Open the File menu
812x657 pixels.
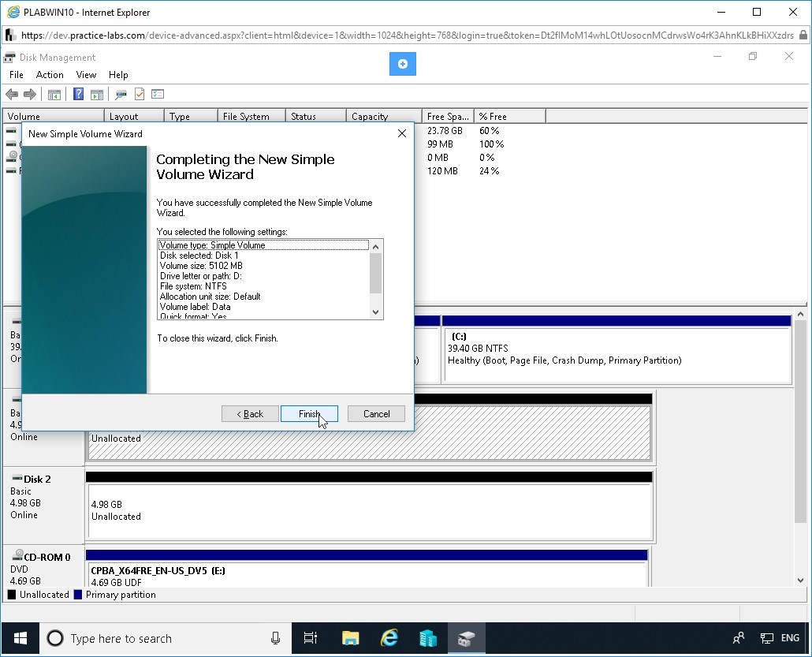pos(17,75)
